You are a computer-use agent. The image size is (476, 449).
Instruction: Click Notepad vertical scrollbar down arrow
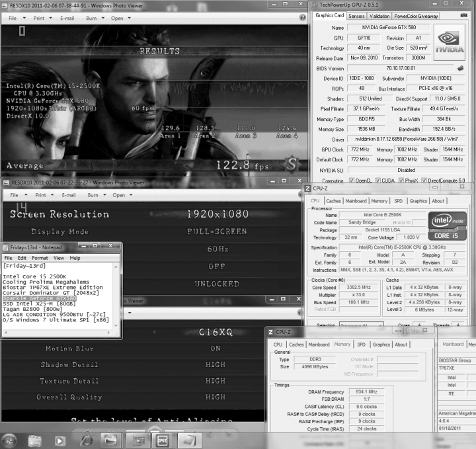(116, 325)
